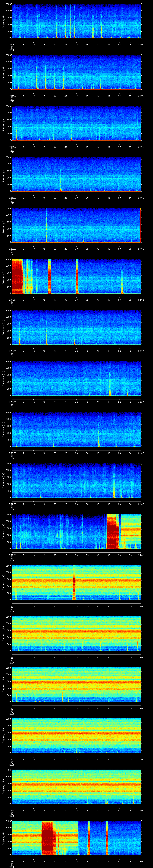The width and height of the screenshot is (153, 868).
Task: Click the orange 1500 Hz band in 0:36:00 spectrogram
Action: 76,733
